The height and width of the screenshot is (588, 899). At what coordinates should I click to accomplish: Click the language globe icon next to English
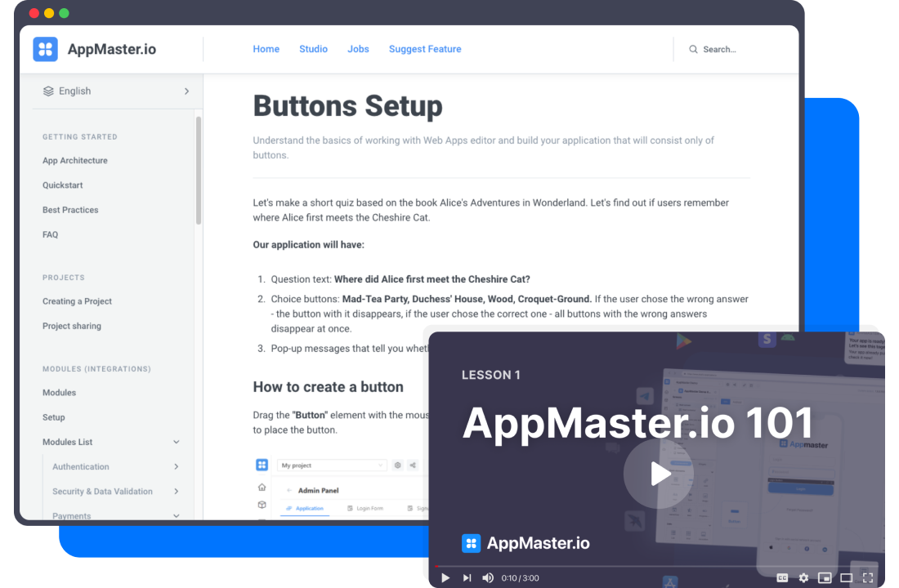click(47, 91)
